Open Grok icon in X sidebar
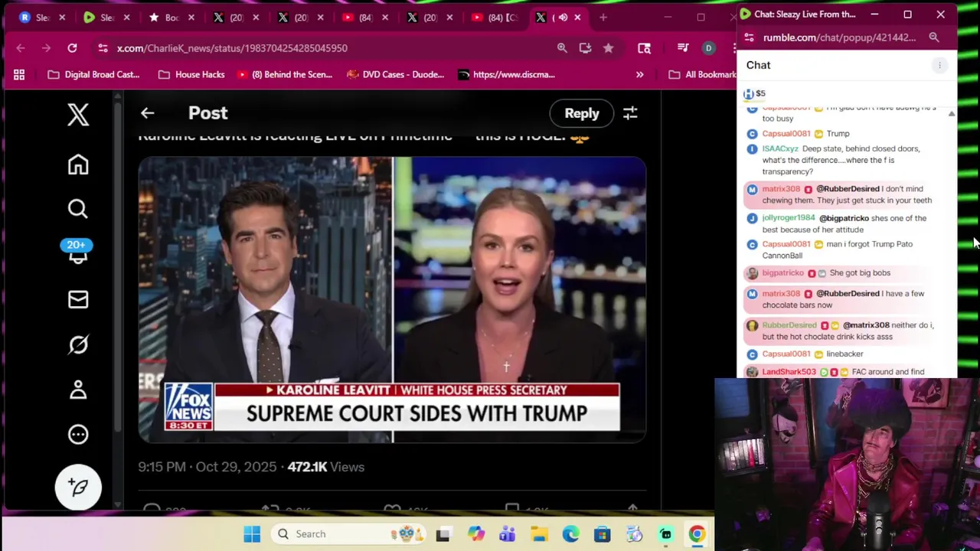Image resolution: width=980 pixels, height=551 pixels. (x=78, y=344)
